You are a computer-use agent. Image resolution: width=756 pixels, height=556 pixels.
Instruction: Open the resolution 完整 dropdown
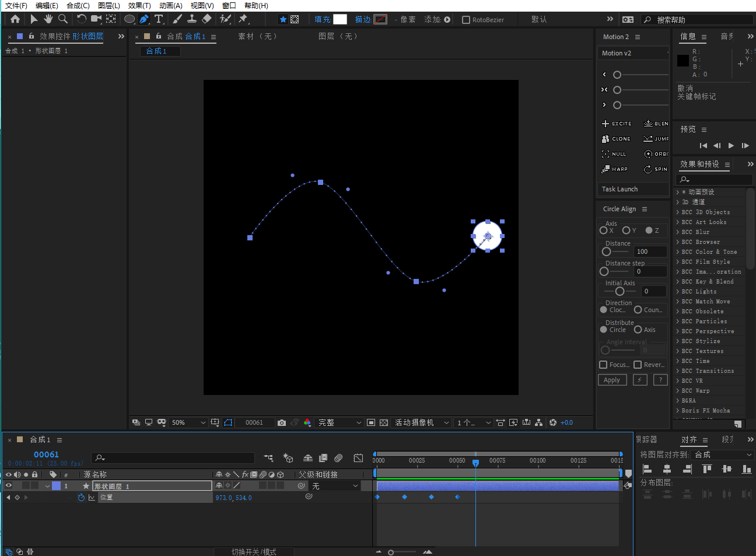(339, 422)
